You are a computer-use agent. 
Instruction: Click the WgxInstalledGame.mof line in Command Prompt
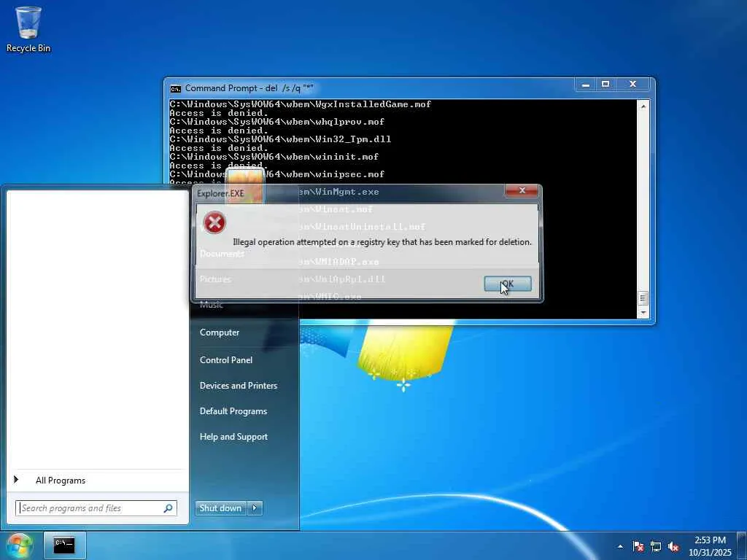pyautogui.click(x=300, y=104)
